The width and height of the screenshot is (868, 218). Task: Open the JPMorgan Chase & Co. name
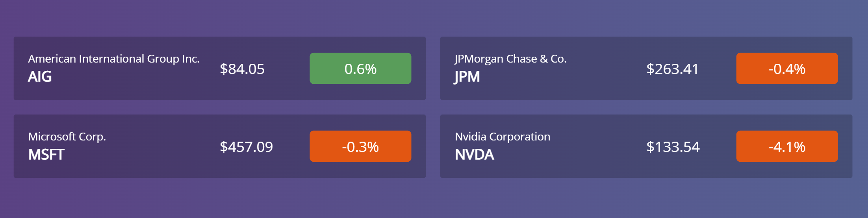pyautogui.click(x=510, y=59)
